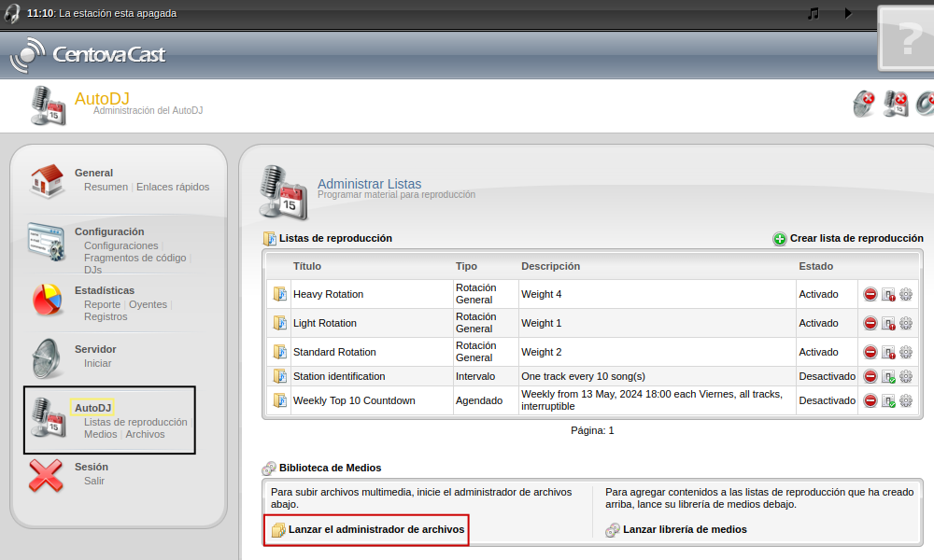
Task: Open the Estadísticas sidebar section
Action: point(105,290)
